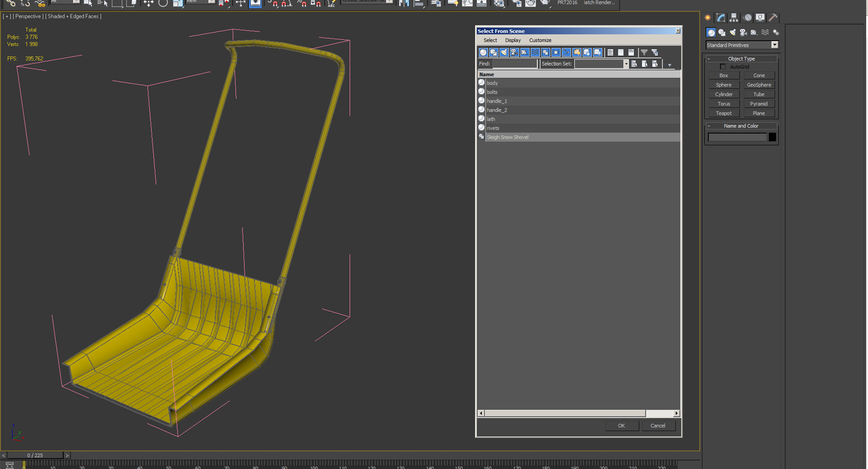
Task: Click the Invert Display icon in dialog toolbar
Action: click(631, 53)
